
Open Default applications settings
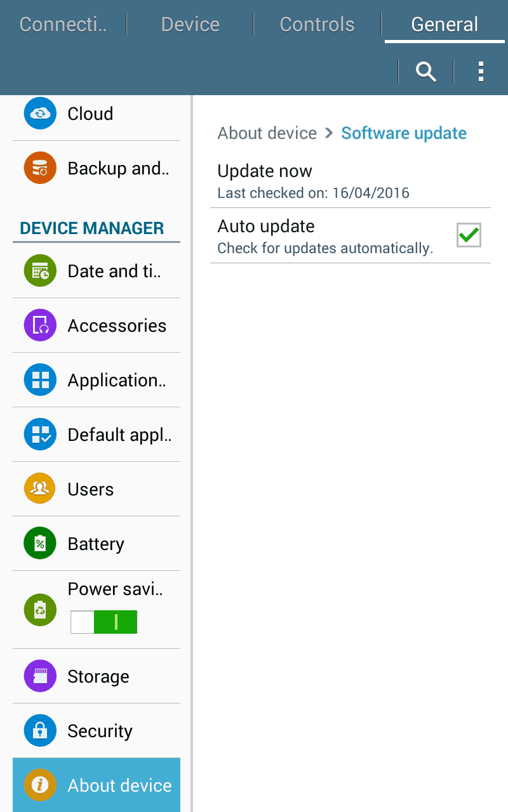pos(119,435)
